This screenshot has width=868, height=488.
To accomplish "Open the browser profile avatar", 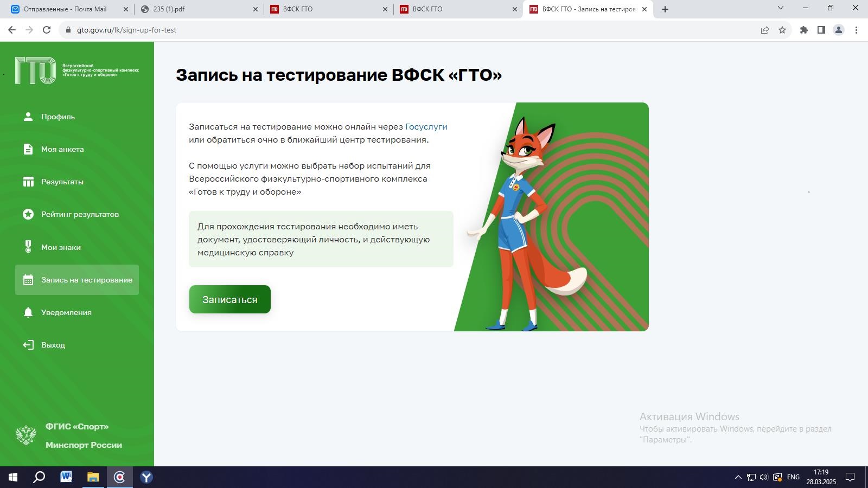I will 839,30.
